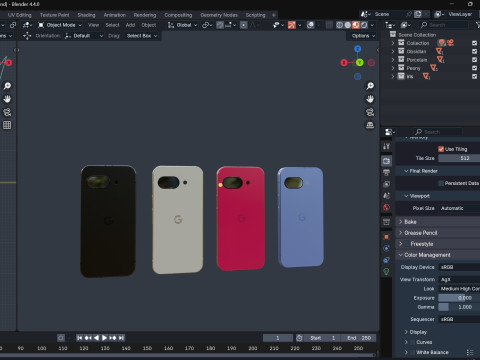The image size is (480, 360).
Task: Click the viewport zoom magnifier icon
Action: pos(370,86)
